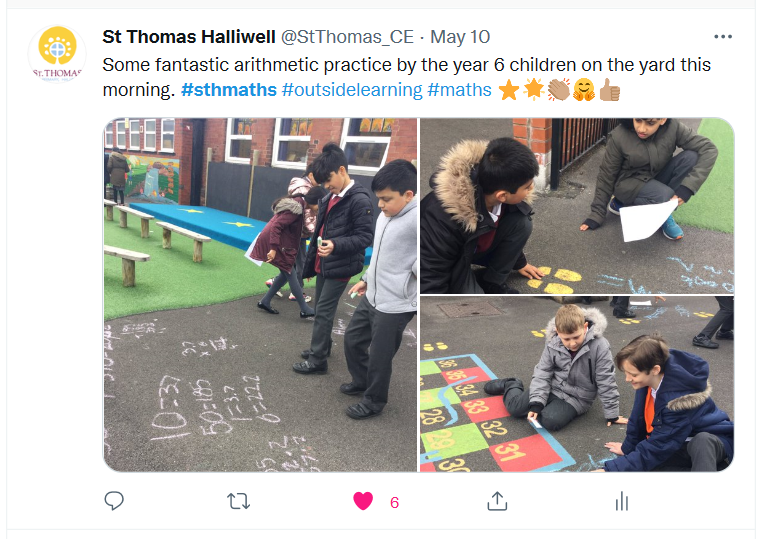This screenshot has width=759, height=539.
Task: Open the large left photo of children walking
Action: click(260, 295)
